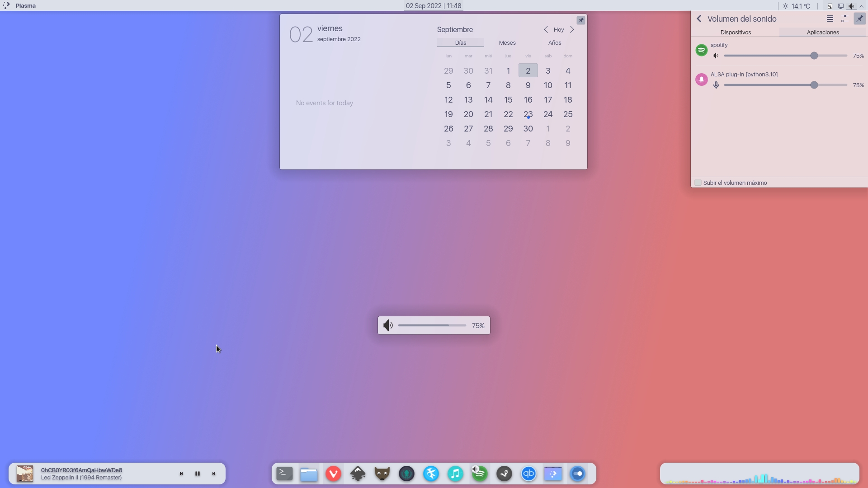This screenshot has width=868, height=488.
Task: Adjust the spotify volume slider
Action: tap(814, 56)
